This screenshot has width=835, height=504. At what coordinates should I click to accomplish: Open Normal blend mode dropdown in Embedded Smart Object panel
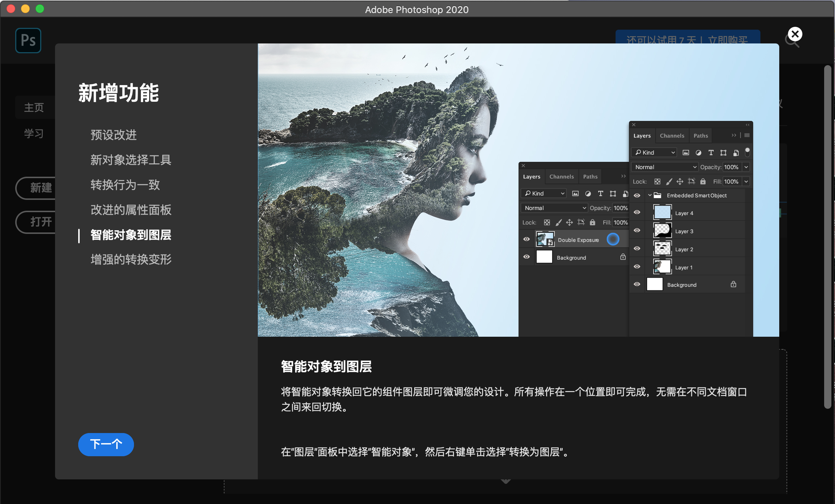click(x=665, y=167)
